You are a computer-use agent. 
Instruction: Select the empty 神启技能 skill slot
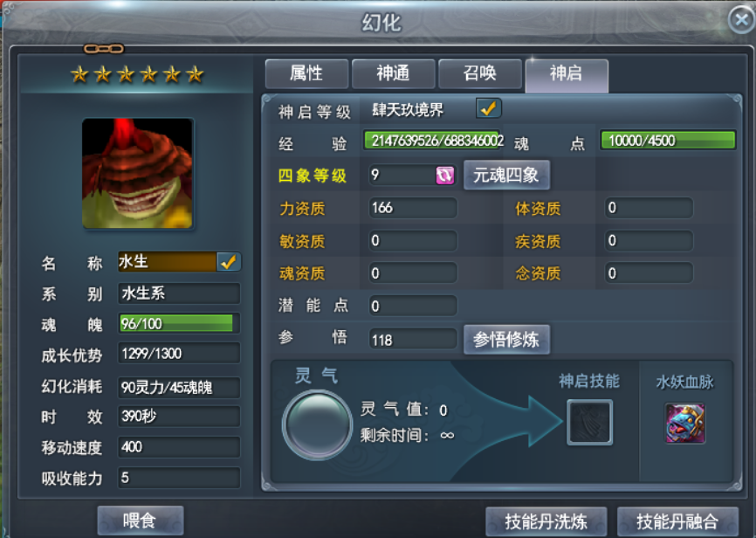(589, 422)
